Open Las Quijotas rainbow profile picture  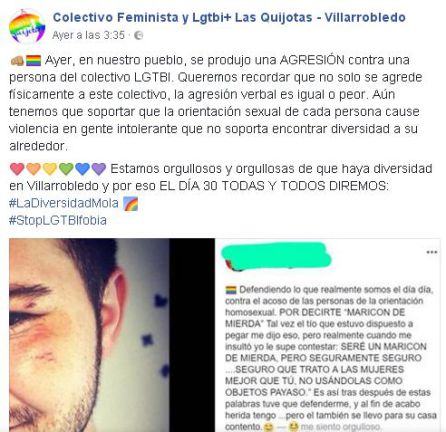pos(27,27)
